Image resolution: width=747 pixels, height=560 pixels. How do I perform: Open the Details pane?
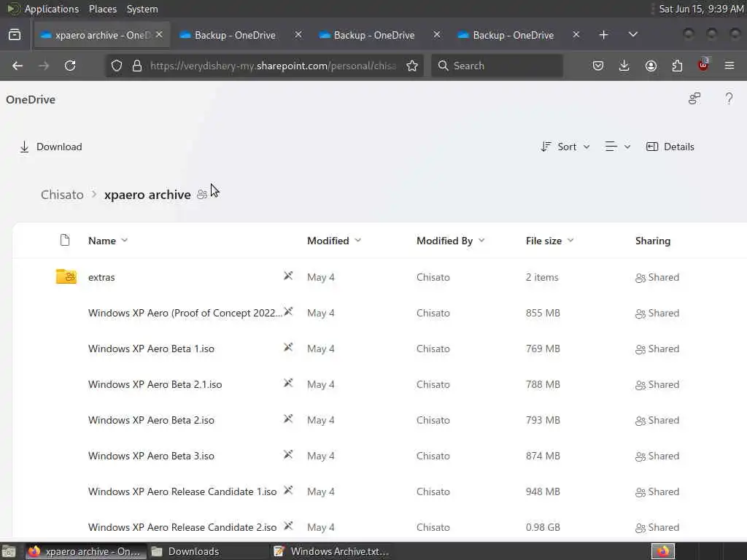(x=670, y=147)
